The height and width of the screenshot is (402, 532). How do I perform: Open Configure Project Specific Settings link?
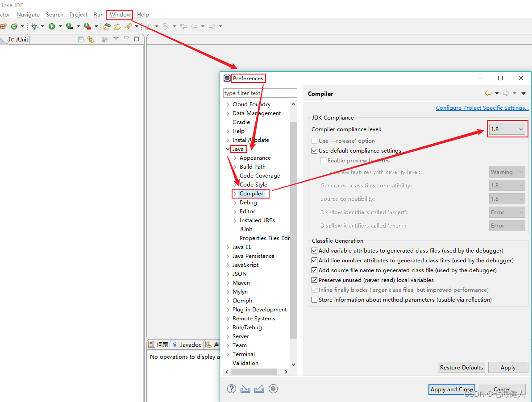coord(482,108)
